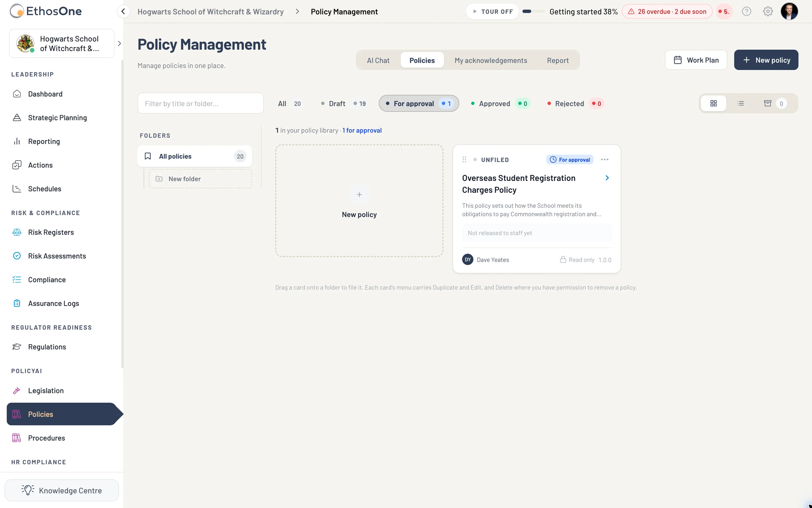Click the Getting started progress bar
Image resolution: width=812 pixels, height=508 pixels.
point(534,11)
